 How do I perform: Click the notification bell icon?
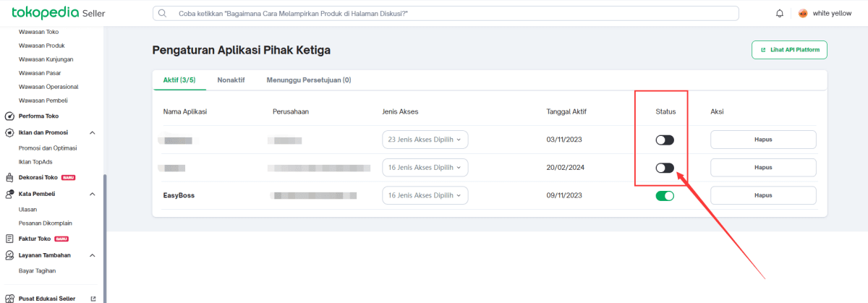click(x=779, y=13)
